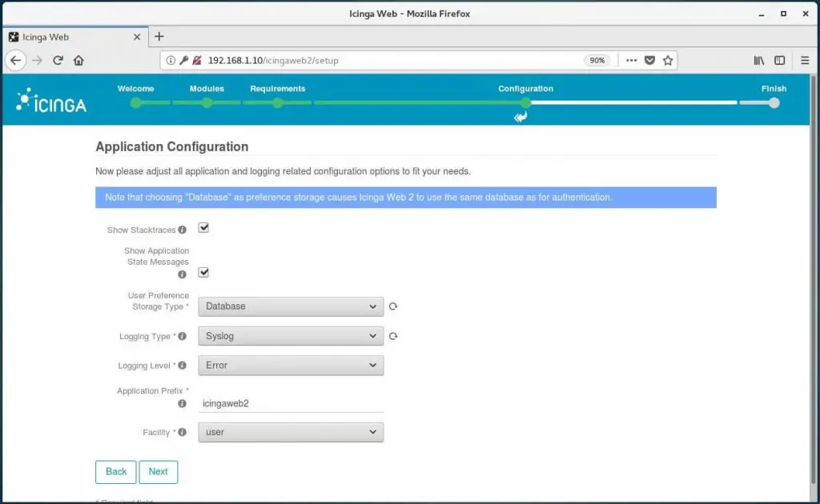820x504 pixels.
Task: Show info for Show Application State Messages
Action: coord(182,274)
